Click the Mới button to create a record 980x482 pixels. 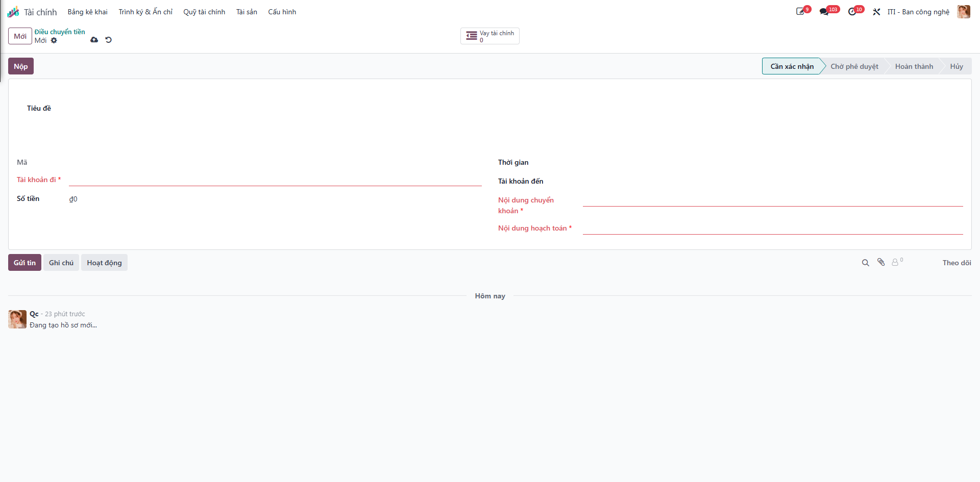[x=20, y=36]
